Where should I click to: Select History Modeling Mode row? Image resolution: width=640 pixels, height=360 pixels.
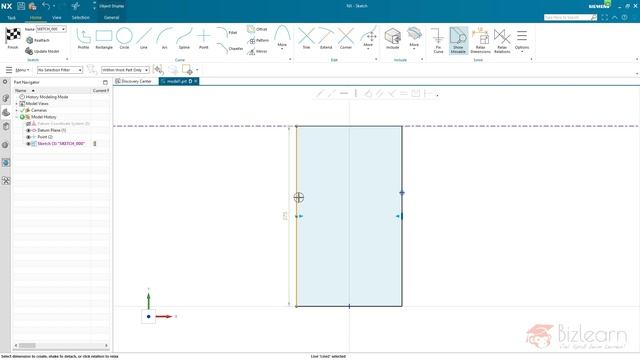click(44, 97)
